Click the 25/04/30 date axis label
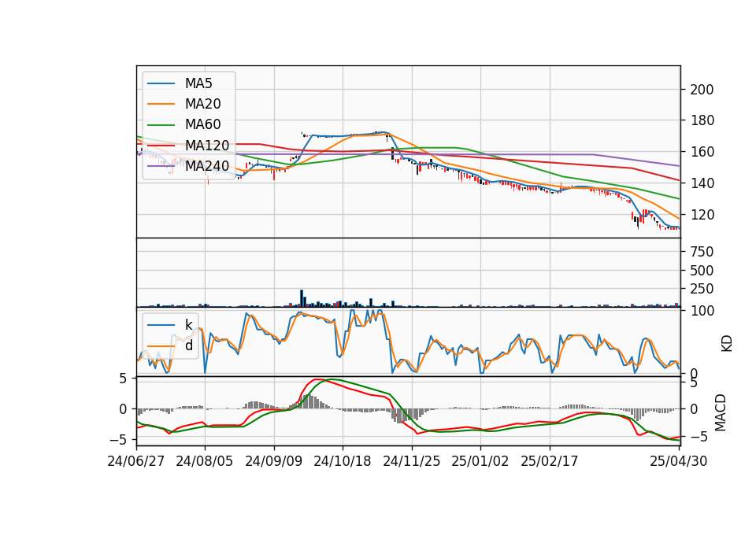The height and width of the screenshot is (543, 756). [x=679, y=461]
